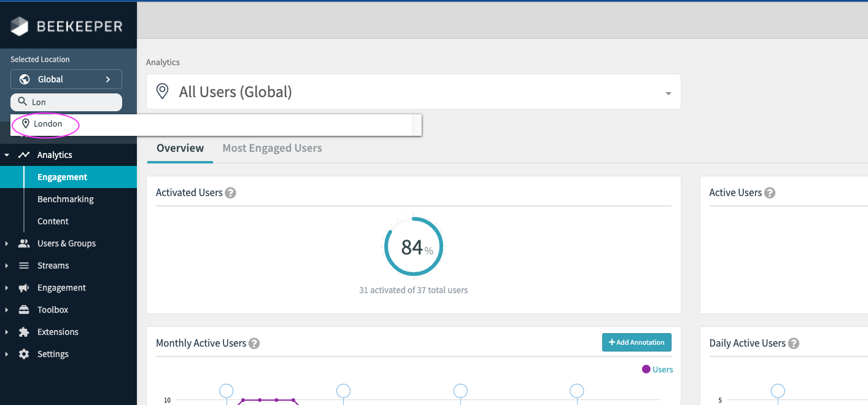Click annotation marker on Daily Active Users chart

point(778,391)
